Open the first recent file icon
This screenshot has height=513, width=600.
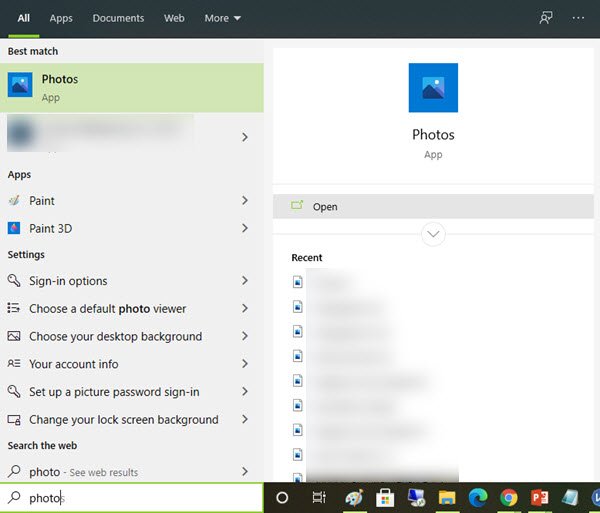tap(298, 282)
